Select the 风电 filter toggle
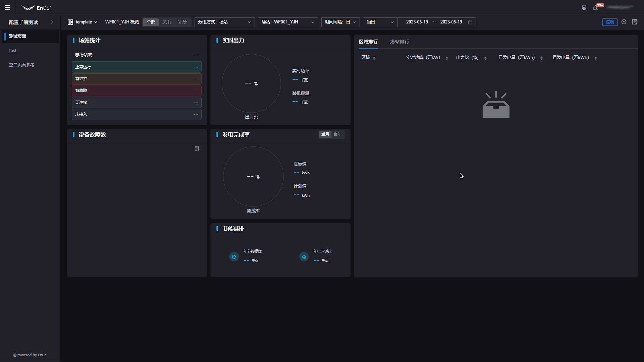Image resolution: width=644 pixels, height=362 pixels. point(167,22)
